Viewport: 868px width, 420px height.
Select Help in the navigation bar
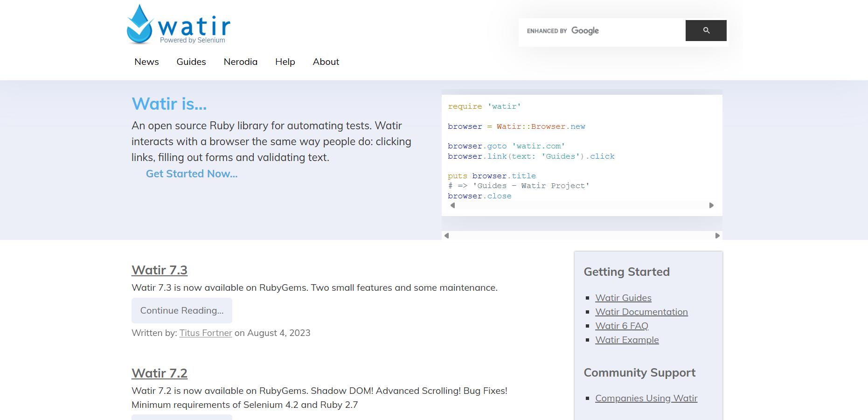pos(285,62)
